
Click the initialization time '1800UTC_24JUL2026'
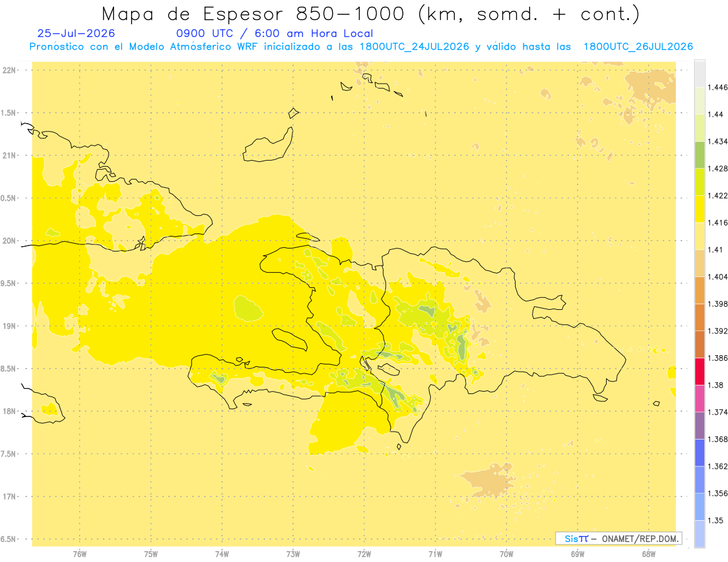pos(414,47)
